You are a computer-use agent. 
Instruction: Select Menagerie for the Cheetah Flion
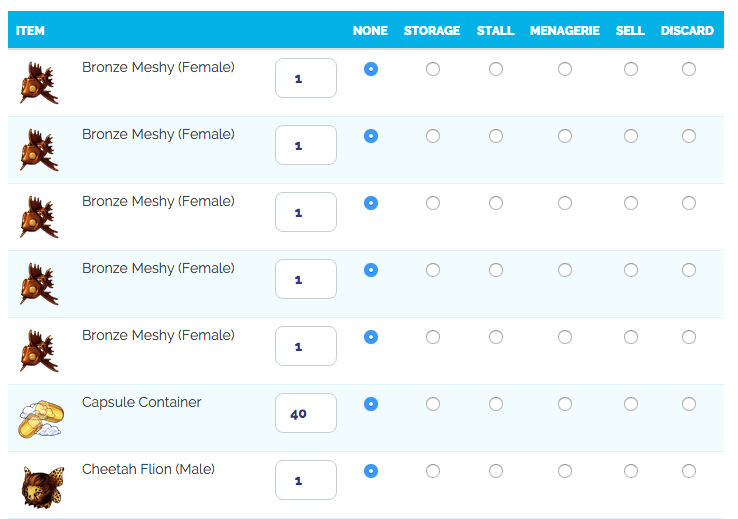click(x=565, y=471)
